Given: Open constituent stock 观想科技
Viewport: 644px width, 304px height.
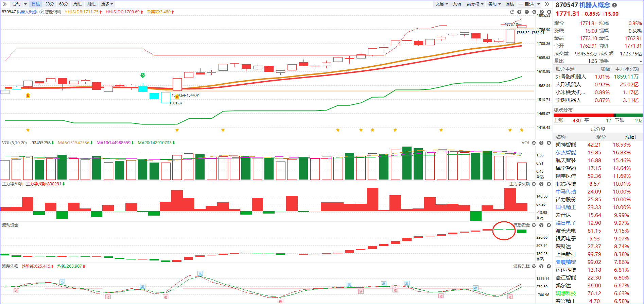Looking at the screenshot, I should (566, 293).
